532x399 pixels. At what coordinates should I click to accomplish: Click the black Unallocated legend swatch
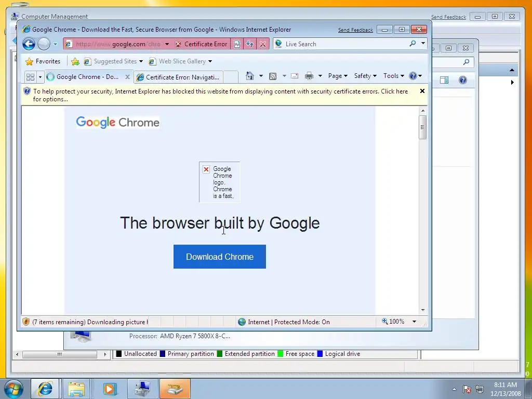(x=119, y=354)
